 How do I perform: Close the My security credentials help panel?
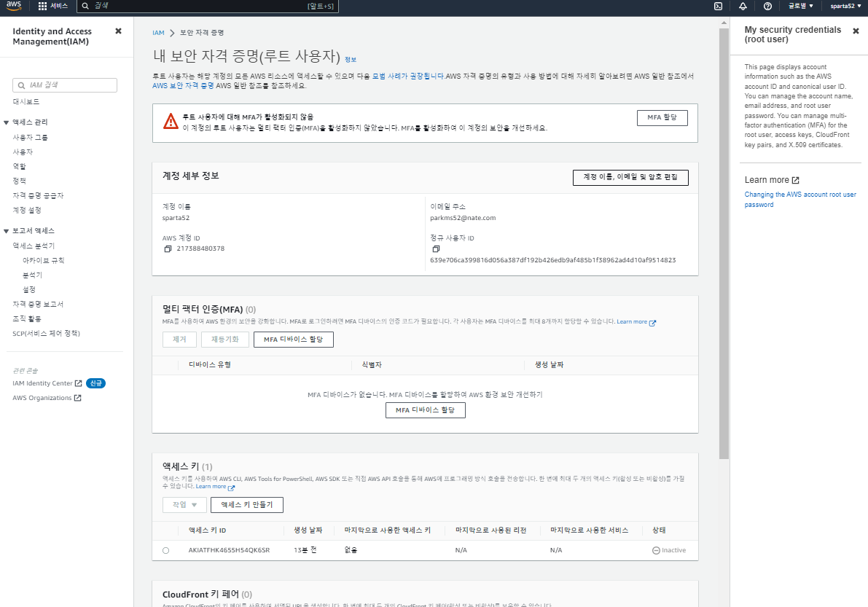click(856, 31)
